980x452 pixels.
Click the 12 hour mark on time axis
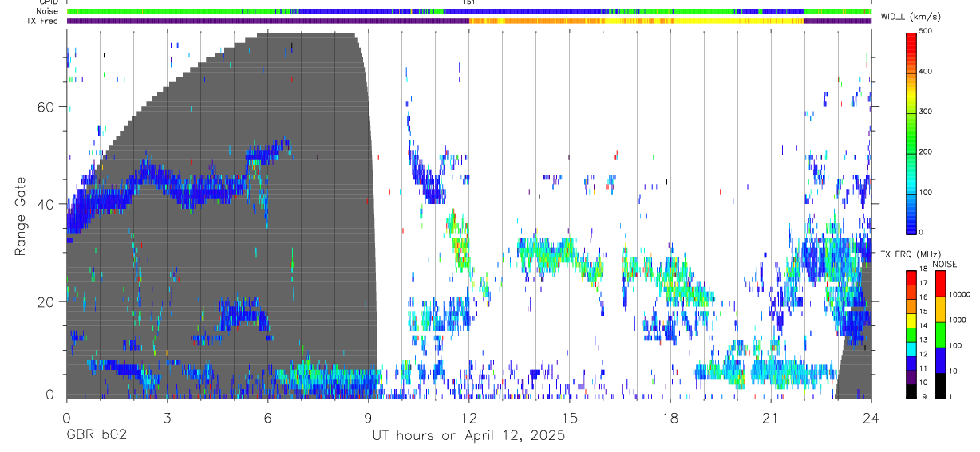pos(469,418)
